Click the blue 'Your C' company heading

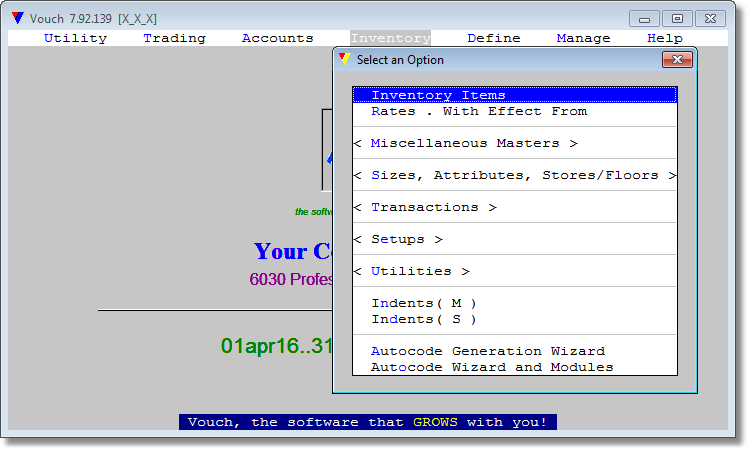[x=293, y=251]
